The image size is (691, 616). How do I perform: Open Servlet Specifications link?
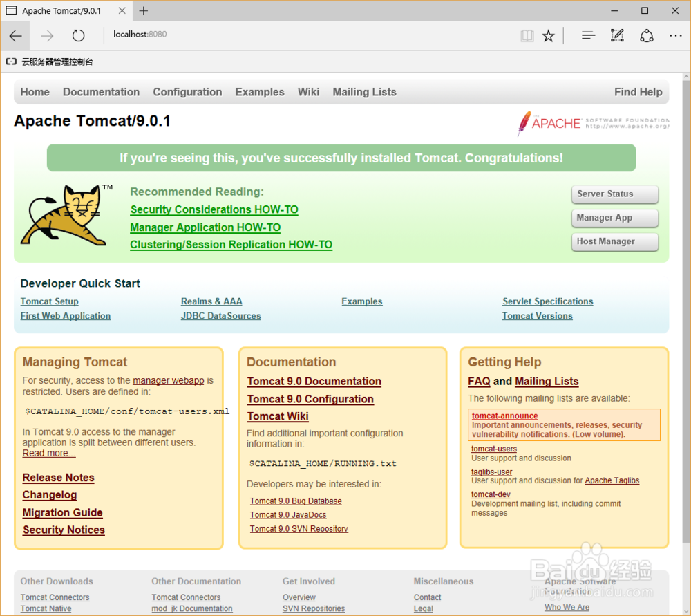548,301
